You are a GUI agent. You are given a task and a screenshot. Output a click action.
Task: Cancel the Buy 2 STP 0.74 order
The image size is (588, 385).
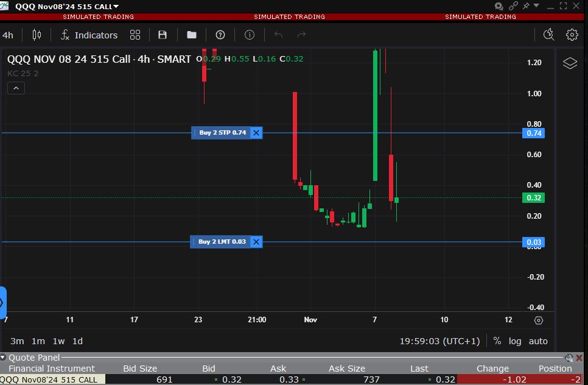pos(256,132)
